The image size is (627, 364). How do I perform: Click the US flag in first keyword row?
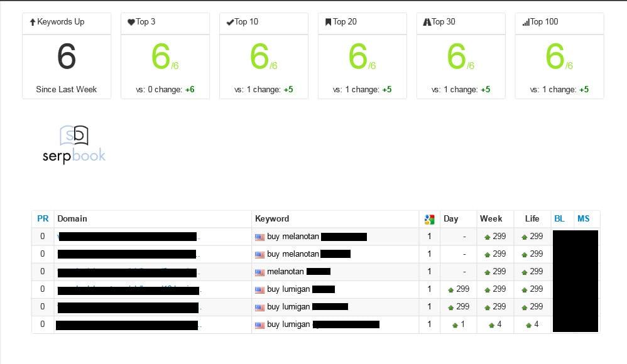(x=259, y=237)
